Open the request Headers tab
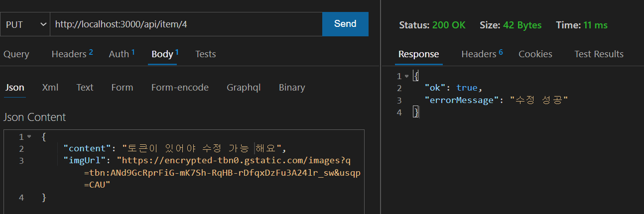Viewport: 644px width, 214px height. (x=72, y=54)
